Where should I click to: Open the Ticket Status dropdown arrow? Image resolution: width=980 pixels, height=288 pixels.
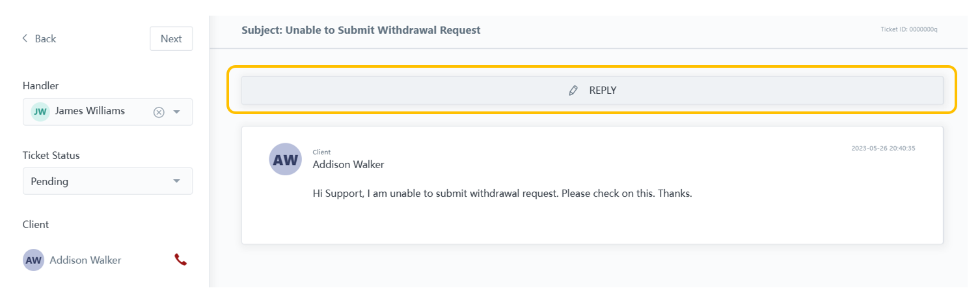click(176, 181)
